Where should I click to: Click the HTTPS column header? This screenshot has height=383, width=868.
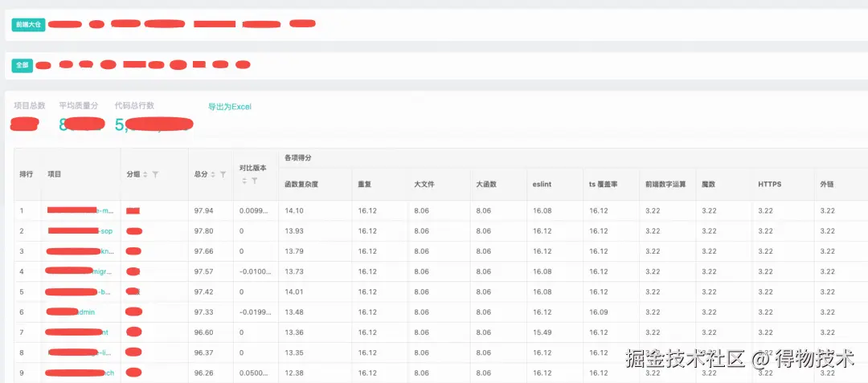click(x=769, y=185)
